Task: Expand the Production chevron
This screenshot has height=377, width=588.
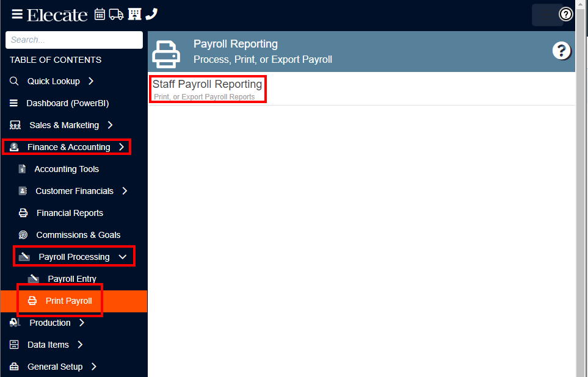Action: [82, 323]
